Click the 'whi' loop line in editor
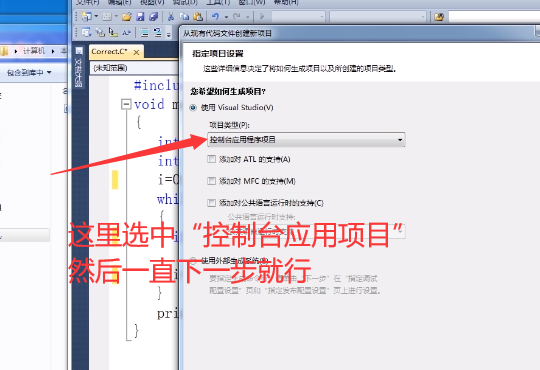The width and height of the screenshot is (540, 370). pyautogui.click(x=168, y=199)
